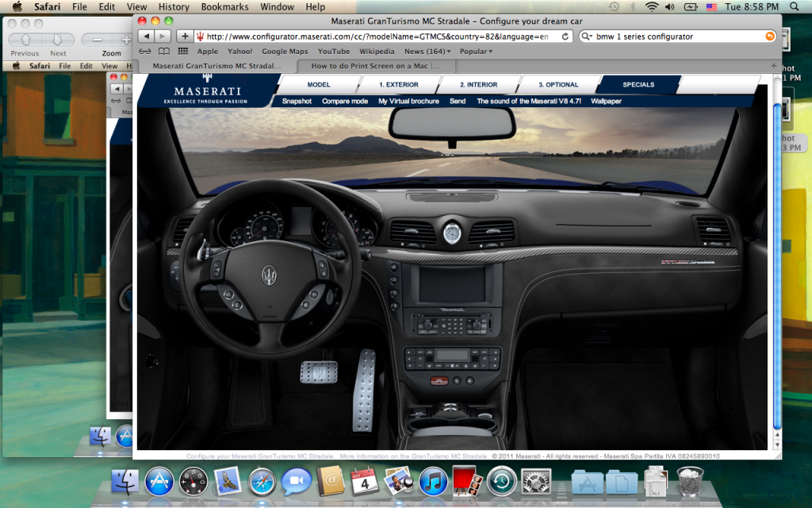Click the Bluetooth menu bar icon
Viewport: 812px width, 508px height.
633,6
